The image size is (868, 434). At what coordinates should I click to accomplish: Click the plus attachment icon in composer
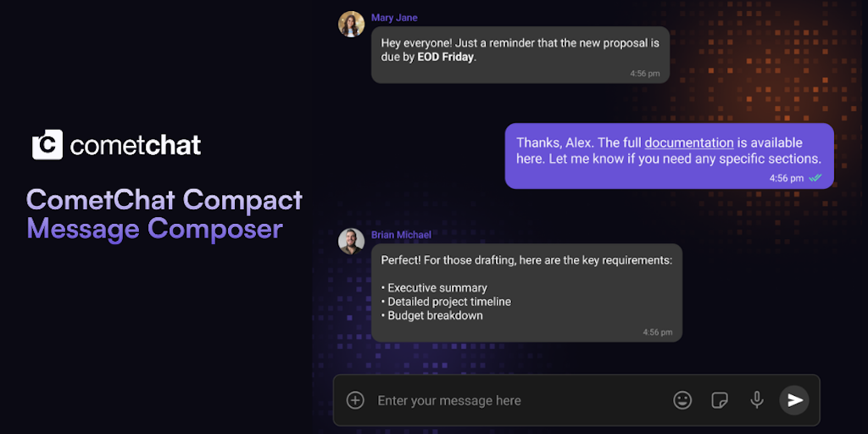(355, 400)
